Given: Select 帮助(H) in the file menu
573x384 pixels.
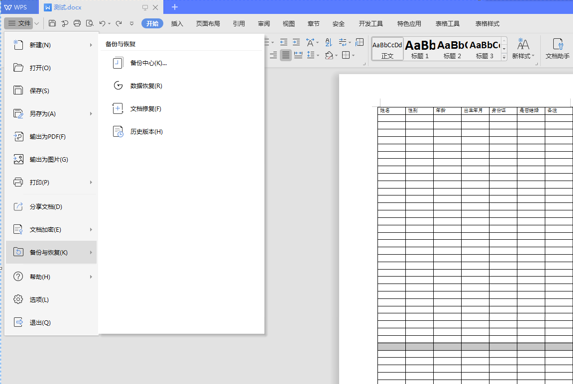Looking at the screenshot, I should point(52,277).
